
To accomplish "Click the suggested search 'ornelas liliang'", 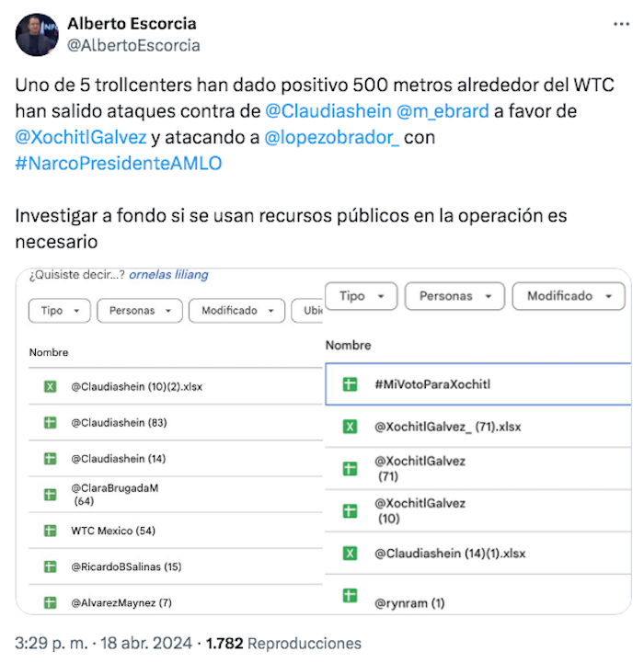I will (x=168, y=274).
